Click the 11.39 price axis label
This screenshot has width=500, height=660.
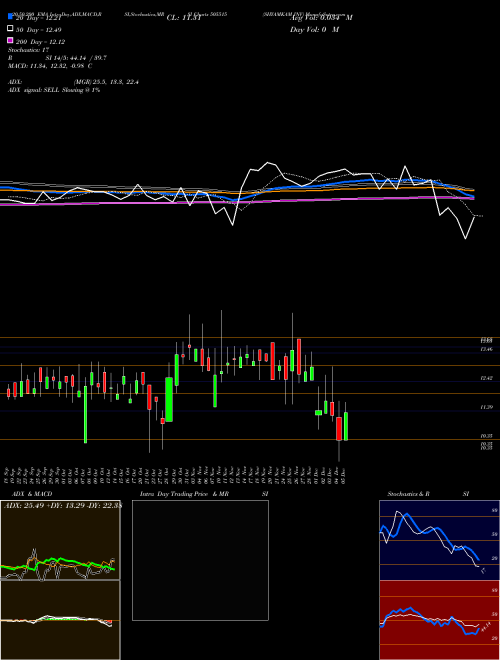click(487, 407)
